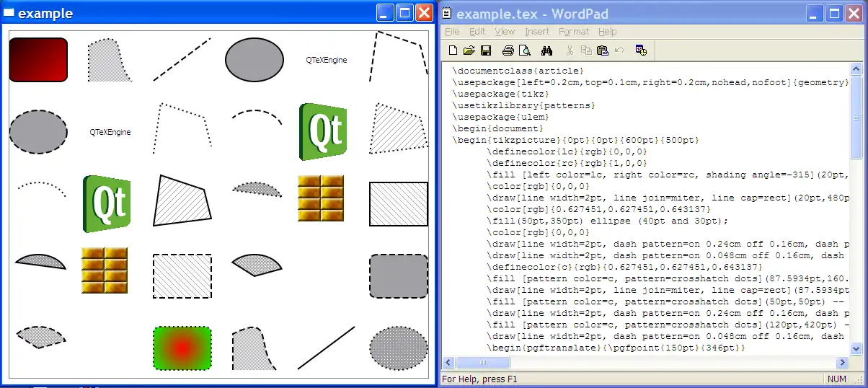
Task: Click the \begin{document} line
Action: point(497,128)
